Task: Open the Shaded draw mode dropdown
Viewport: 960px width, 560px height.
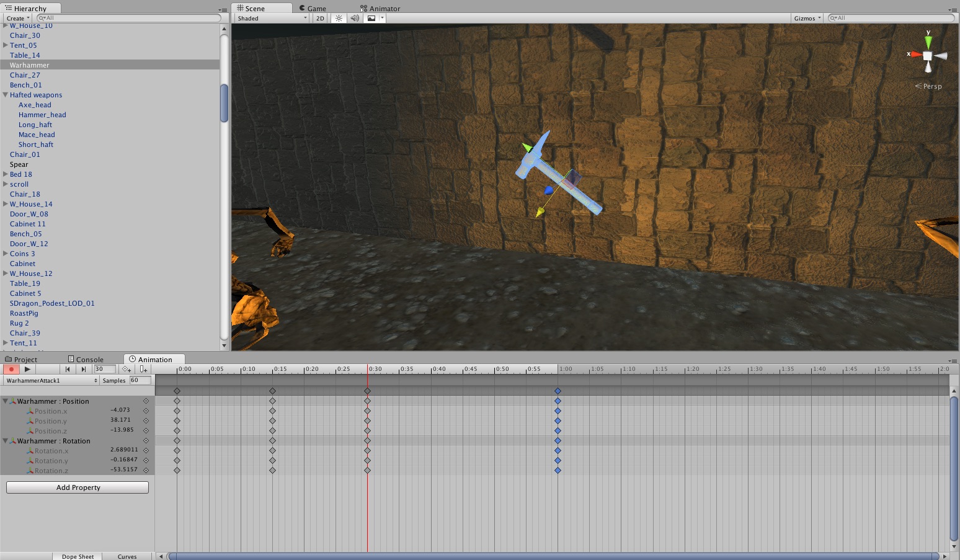Action: point(272,18)
